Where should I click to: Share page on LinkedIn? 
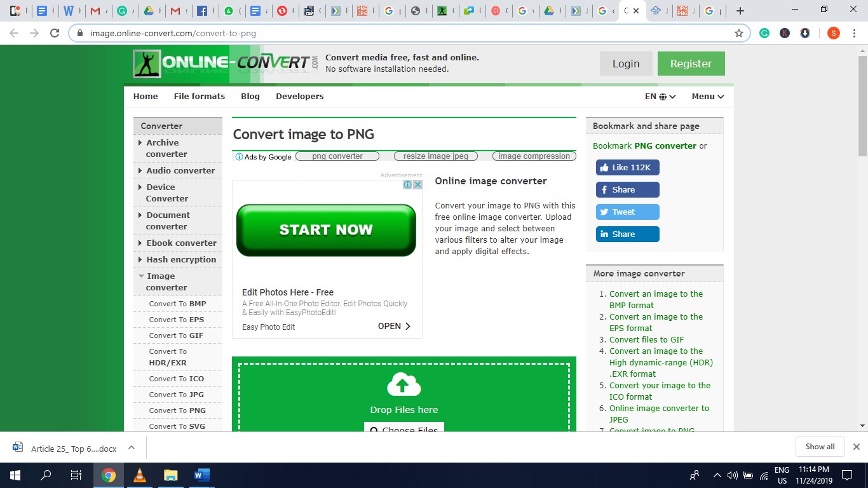[x=628, y=234]
